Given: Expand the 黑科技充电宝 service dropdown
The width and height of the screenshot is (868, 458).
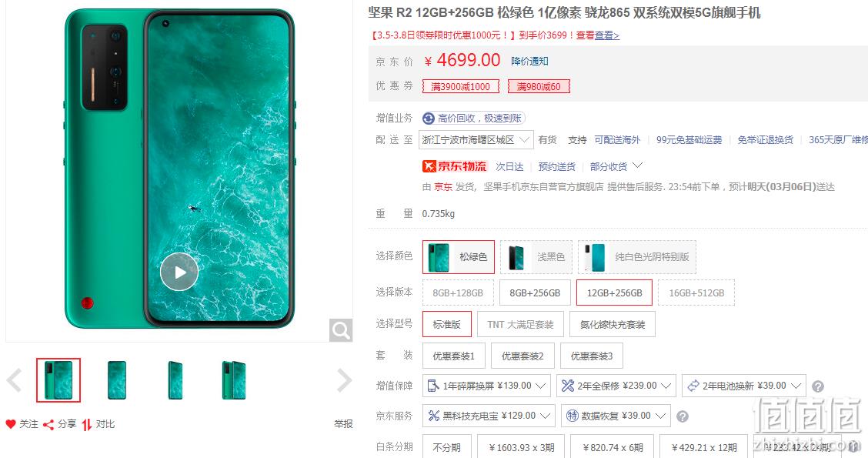Looking at the screenshot, I should pos(489,416).
